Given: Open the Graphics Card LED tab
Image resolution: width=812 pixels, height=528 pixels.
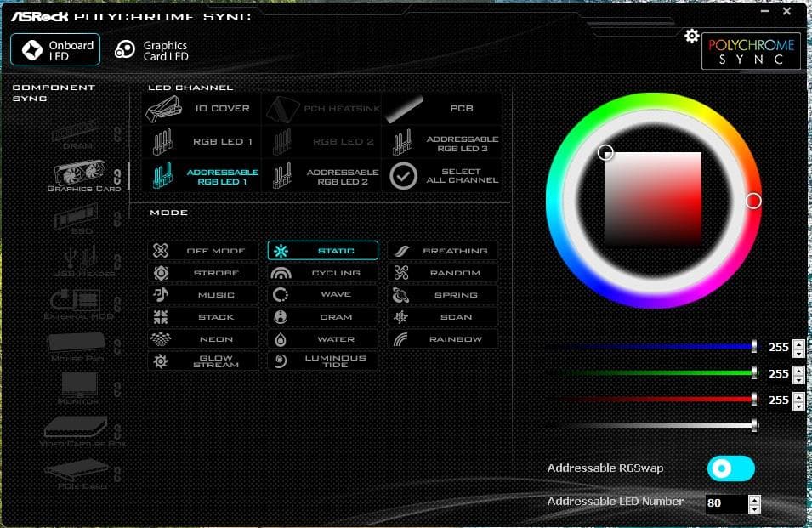Looking at the screenshot, I should (151, 51).
